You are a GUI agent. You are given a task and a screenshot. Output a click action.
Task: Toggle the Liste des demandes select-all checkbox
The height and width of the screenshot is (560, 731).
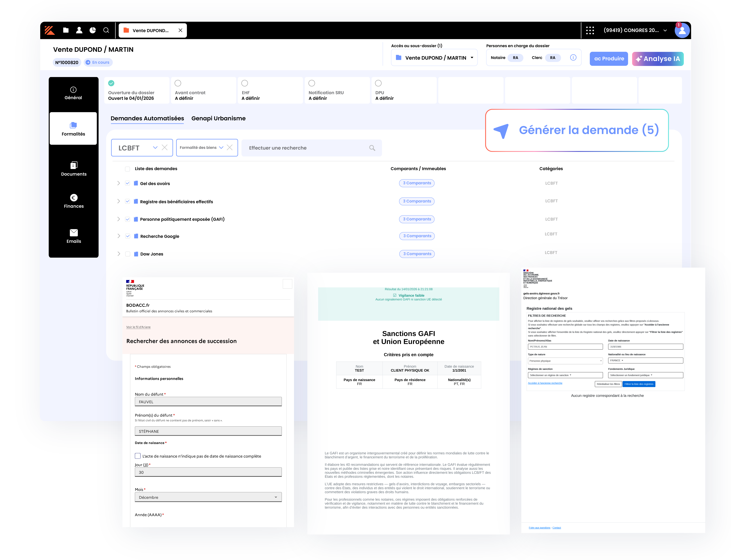(127, 169)
